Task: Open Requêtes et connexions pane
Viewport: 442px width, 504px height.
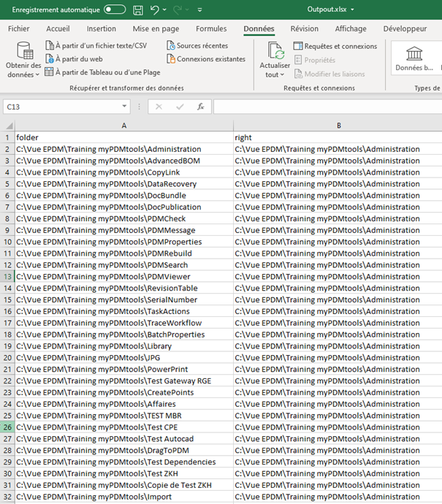Action: [x=335, y=46]
